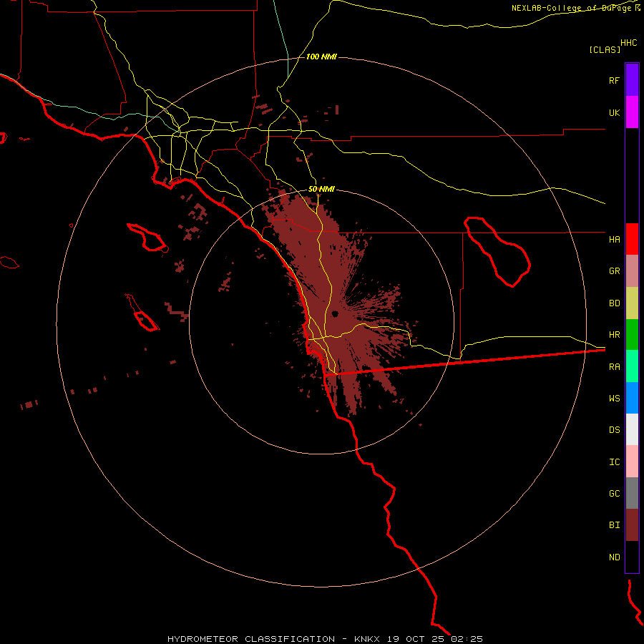Screen dimensions: 644x644
Task: Click the '100 NMI' range ring label
Action: (321, 57)
